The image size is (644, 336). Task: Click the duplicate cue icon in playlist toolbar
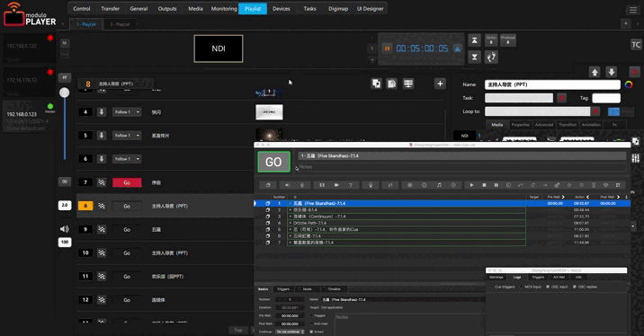pos(376,84)
